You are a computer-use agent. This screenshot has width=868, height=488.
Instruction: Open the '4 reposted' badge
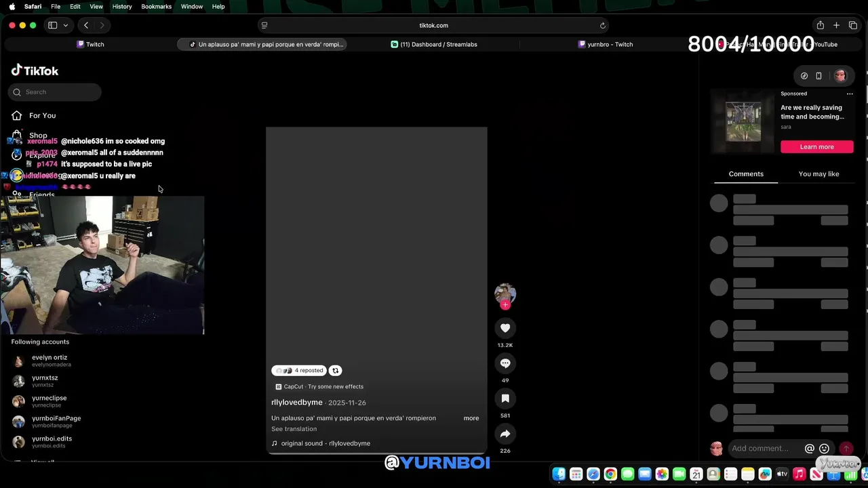299,370
